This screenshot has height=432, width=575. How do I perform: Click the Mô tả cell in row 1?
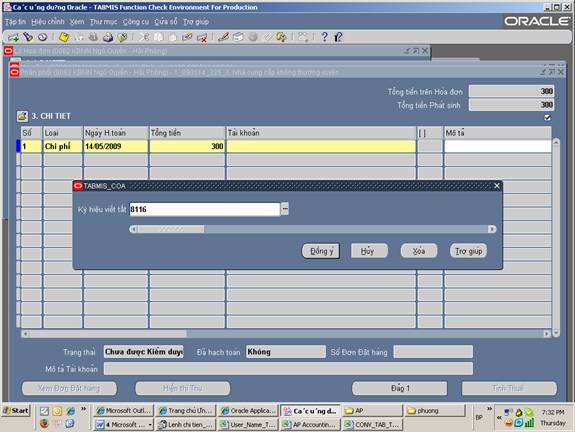(x=498, y=146)
